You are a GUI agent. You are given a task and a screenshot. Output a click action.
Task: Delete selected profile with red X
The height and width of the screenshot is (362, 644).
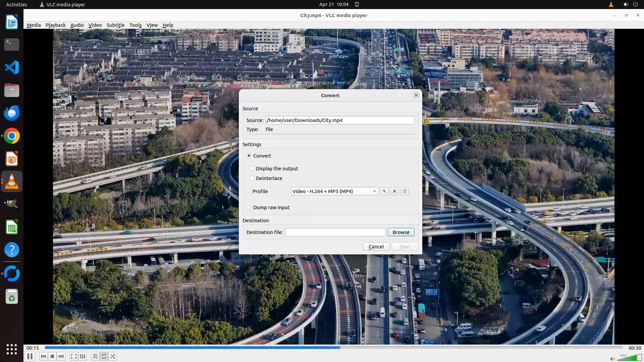click(x=394, y=191)
